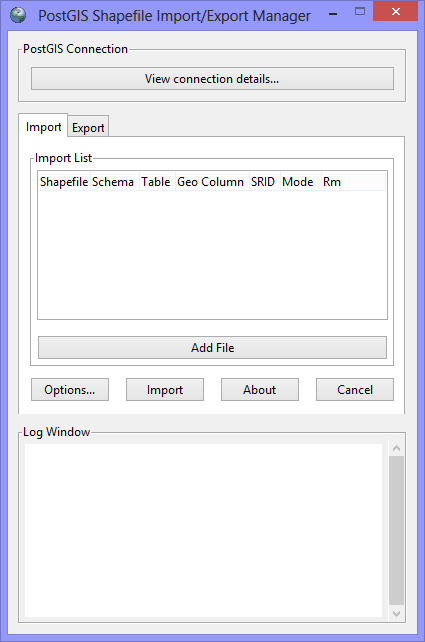Close the Import/Export Manager window
Screen dimensions: 425x642
pos(396,11)
